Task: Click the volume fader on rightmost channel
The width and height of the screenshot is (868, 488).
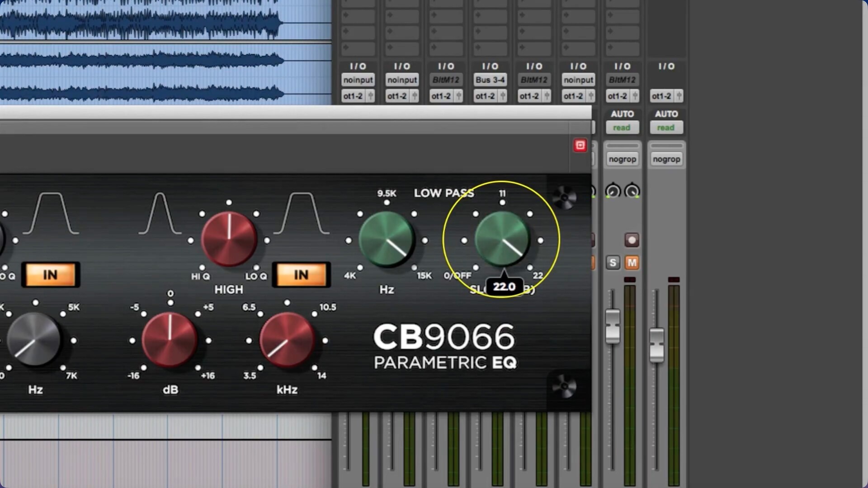Action: [x=656, y=345]
